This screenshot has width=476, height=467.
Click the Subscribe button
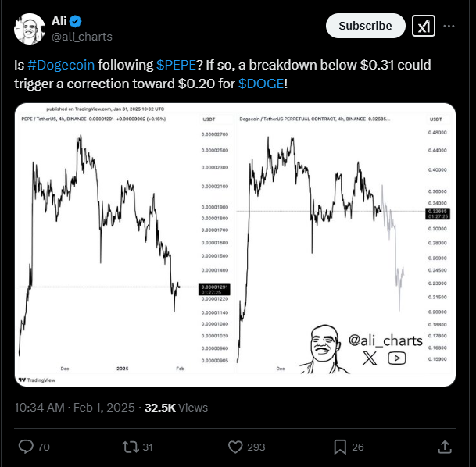point(366,26)
